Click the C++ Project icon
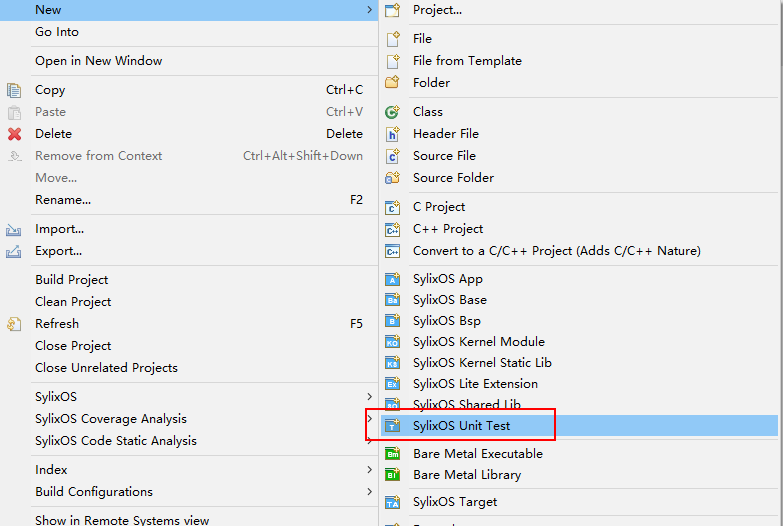 point(392,229)
